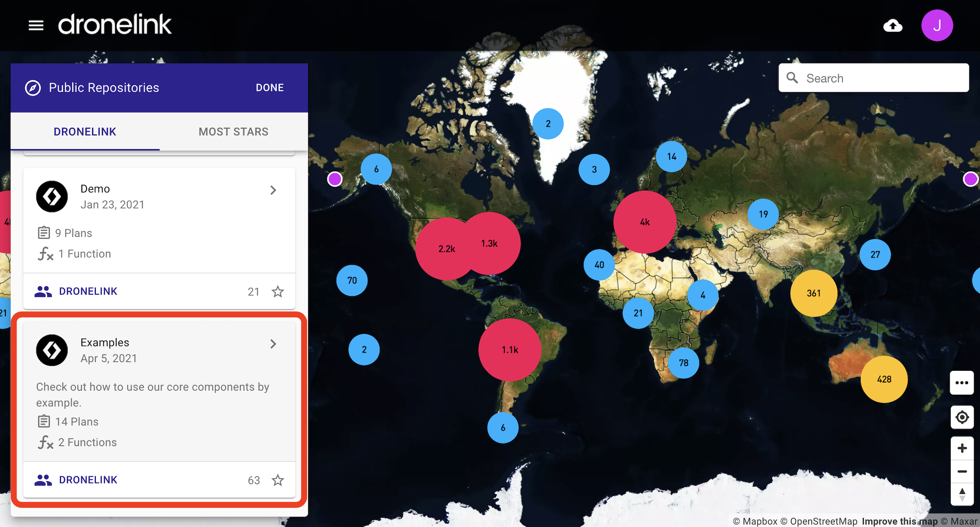Open the three-dots map options button
This screenshot has height=527, width=980.
pyautogui.click(x=962, y=383)
